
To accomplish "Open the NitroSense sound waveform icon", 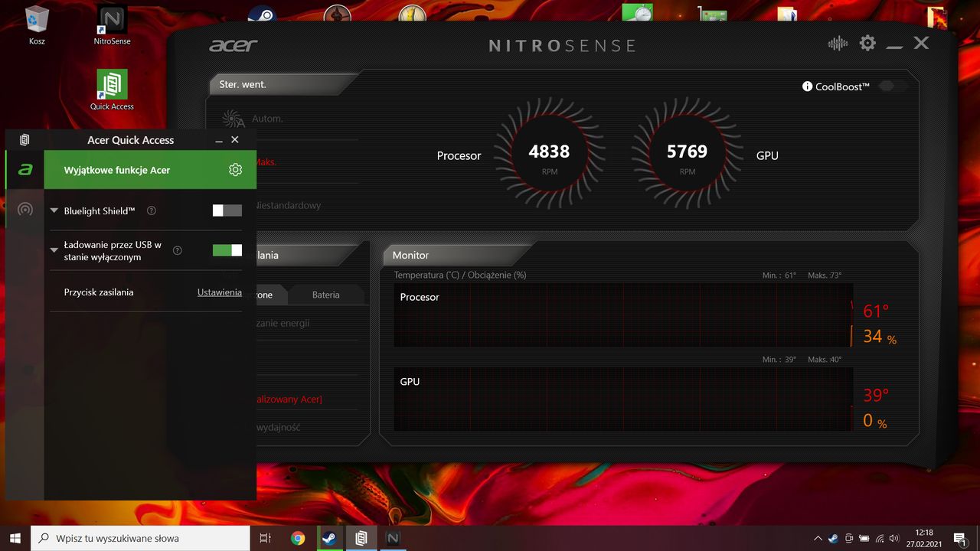I will tap(838, 44).
